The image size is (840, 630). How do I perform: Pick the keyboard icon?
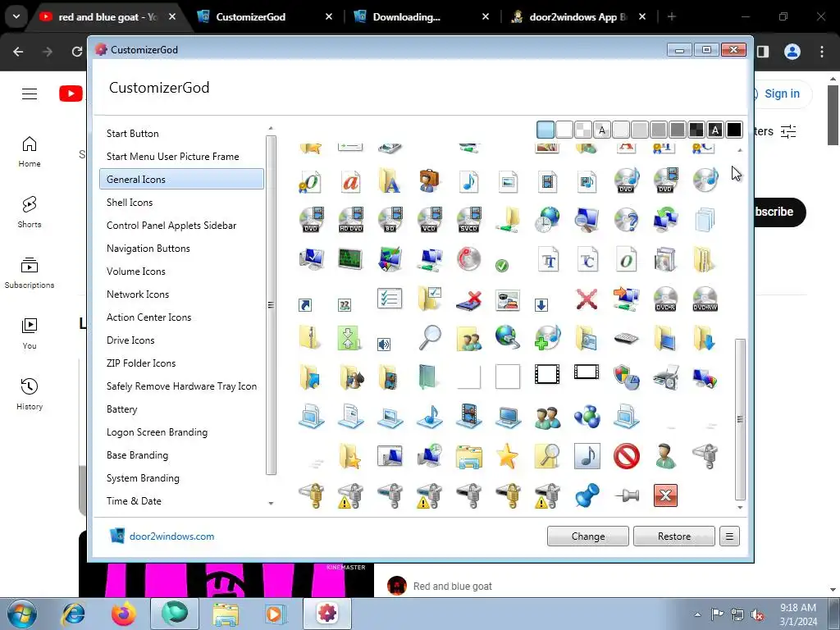point(626,339)
